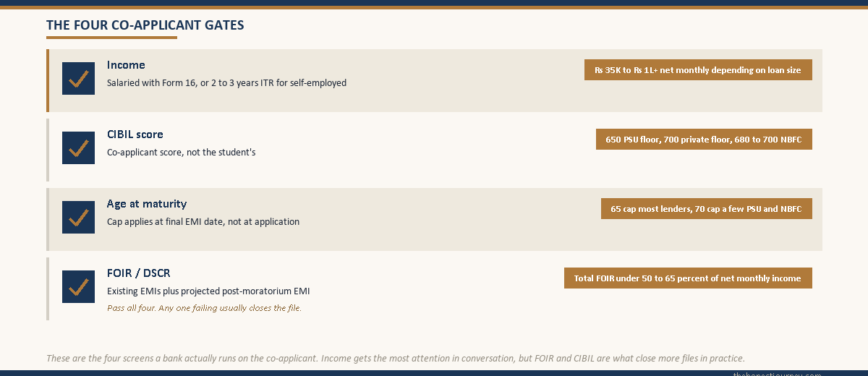Click the checkmark icon beside Income
The width and height of the screenshot is (868, 376).
[x=78, y=78]
